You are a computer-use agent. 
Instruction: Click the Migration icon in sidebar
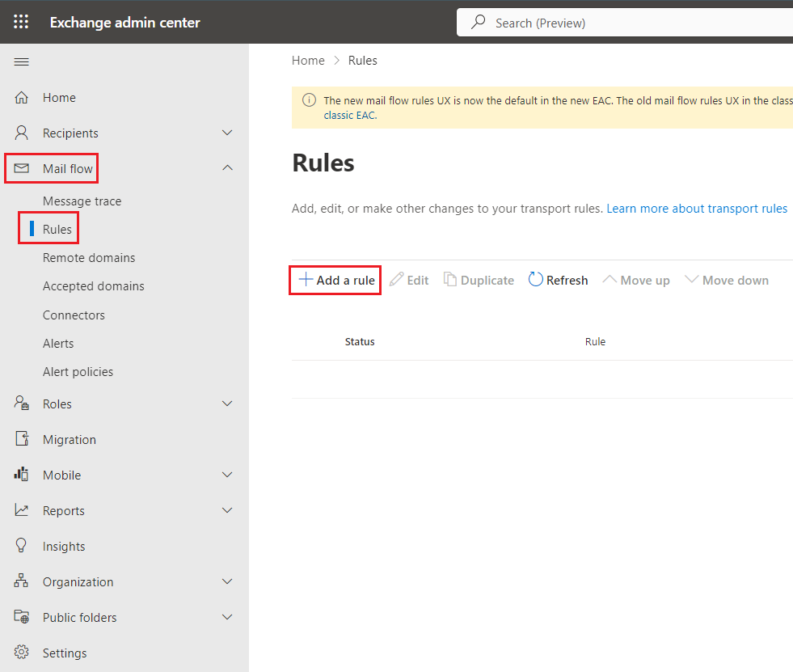pyautogui.click(x=22, y=439)
